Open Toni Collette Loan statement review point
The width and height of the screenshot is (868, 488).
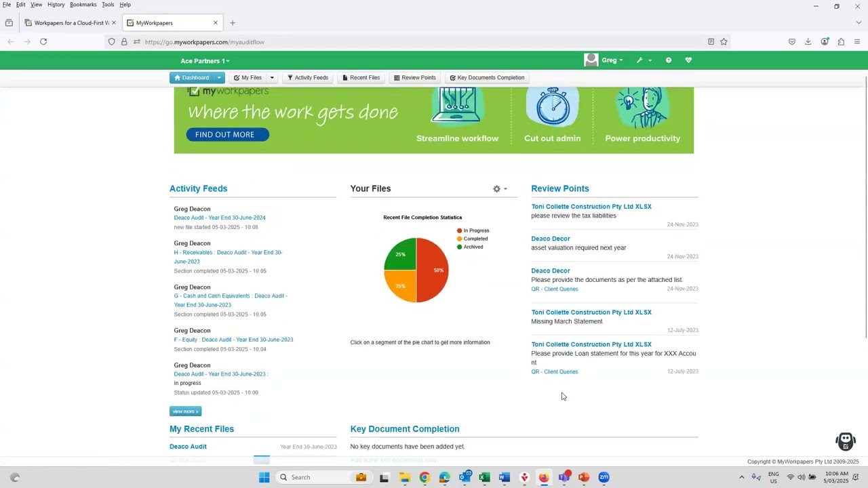point(591,344)
